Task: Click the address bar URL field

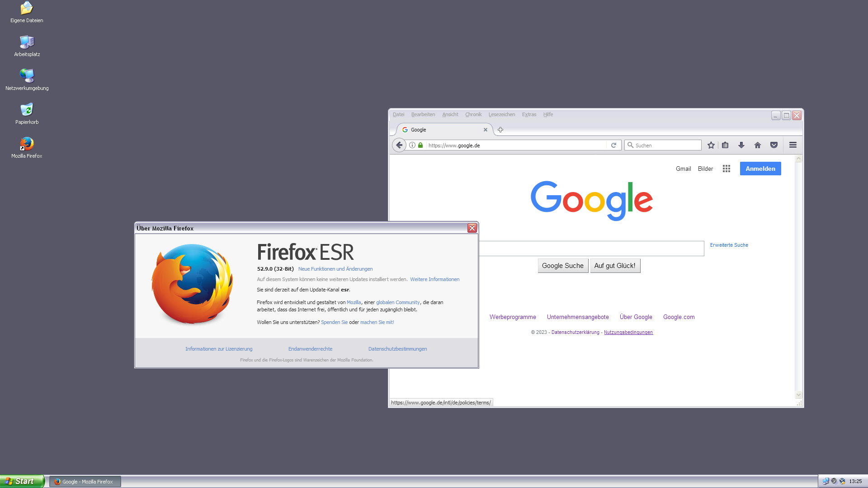Action: [x=515, y=145]
